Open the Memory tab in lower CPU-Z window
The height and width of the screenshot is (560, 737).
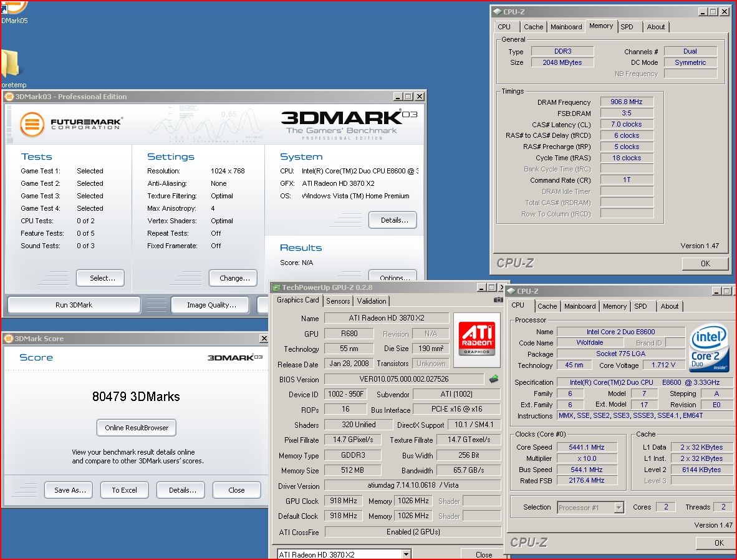click(615, 306)
